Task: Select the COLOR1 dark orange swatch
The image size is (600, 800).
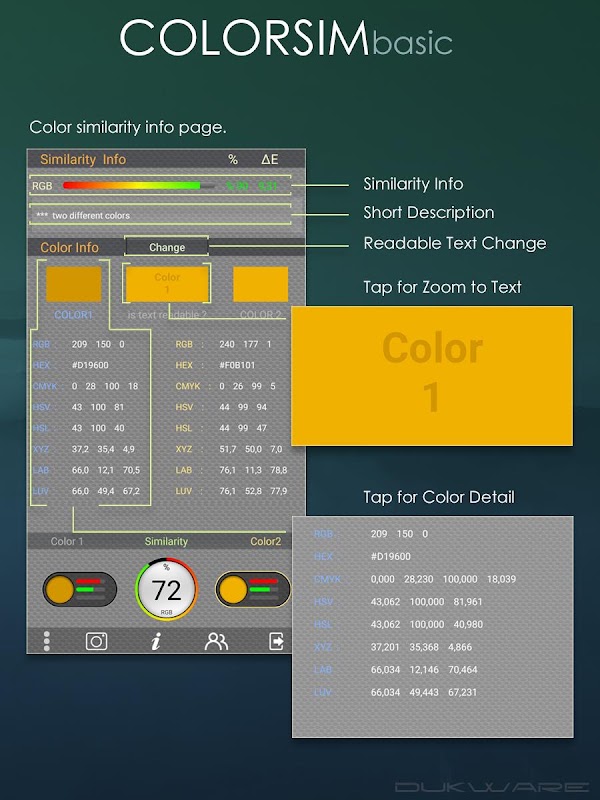Action: (x=73, y=284)
